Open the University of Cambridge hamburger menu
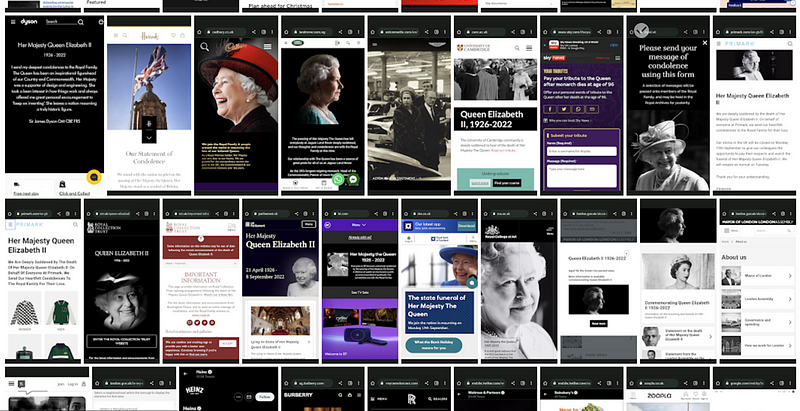The image size is (800, 411). (529, 48)
